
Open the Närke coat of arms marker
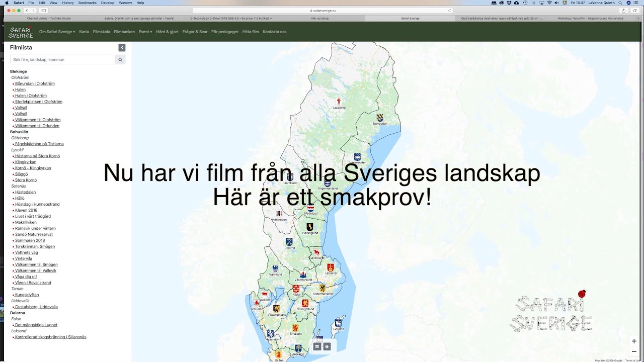(296, 289)
